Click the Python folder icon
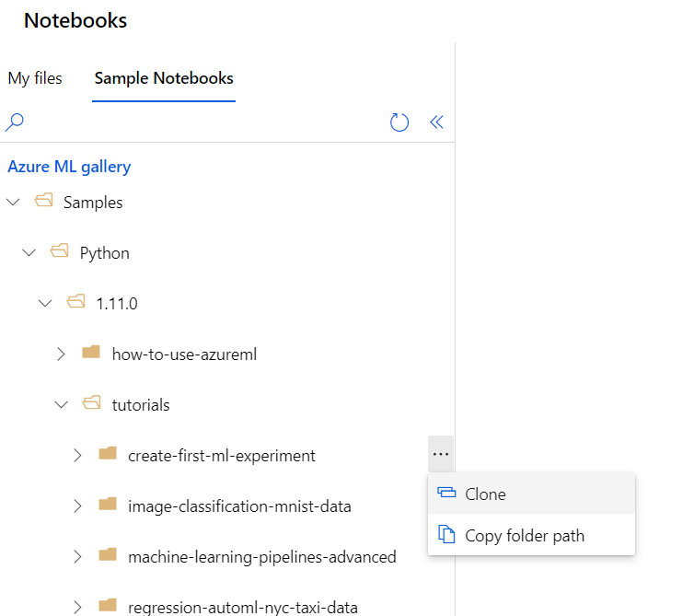 pyautogui.click(x=59, y=251)
